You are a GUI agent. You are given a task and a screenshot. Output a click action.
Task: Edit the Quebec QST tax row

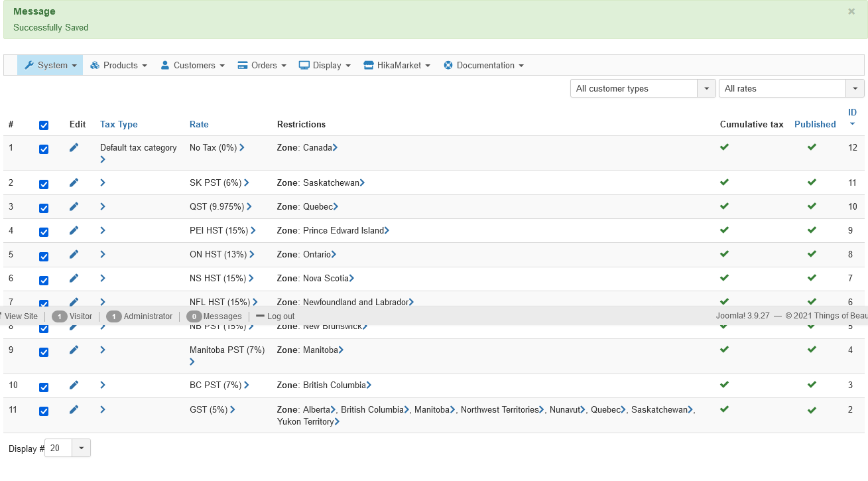[x=74, y=206]
